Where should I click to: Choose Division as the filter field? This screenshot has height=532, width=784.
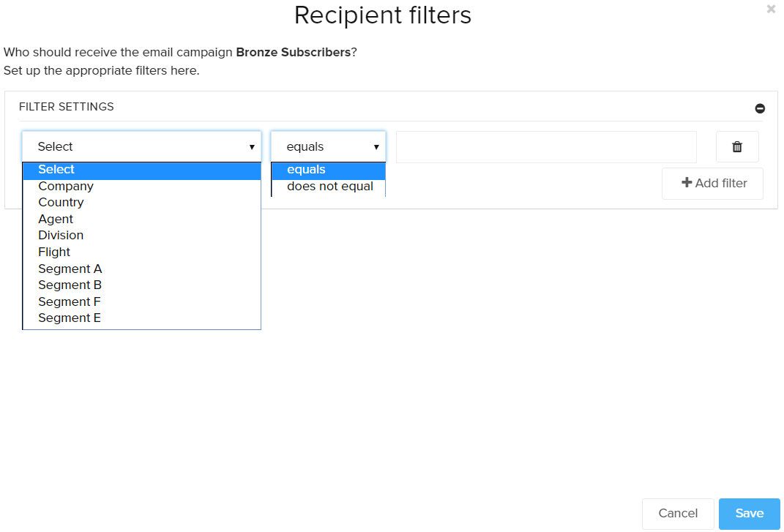(61, 235)
